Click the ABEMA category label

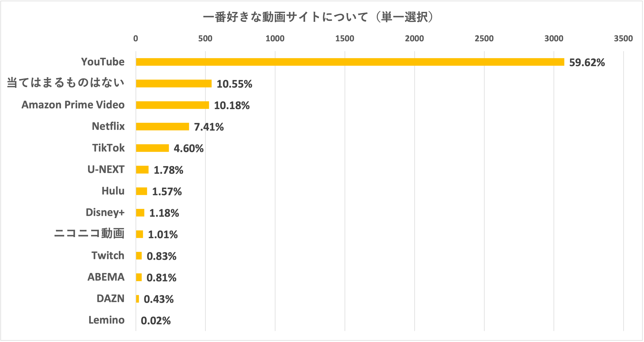tap(106, 277)
